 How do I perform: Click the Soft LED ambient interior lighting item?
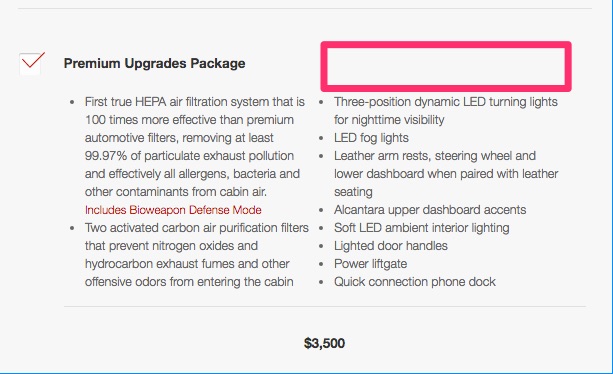pyautogui.click(x=421, y=227)
